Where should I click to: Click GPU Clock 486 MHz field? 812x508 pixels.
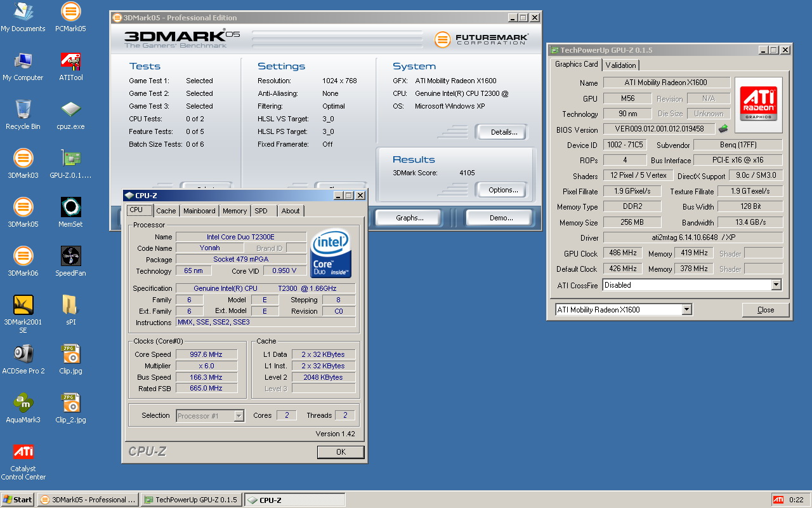pyautogui.click(x=622, y=253)
